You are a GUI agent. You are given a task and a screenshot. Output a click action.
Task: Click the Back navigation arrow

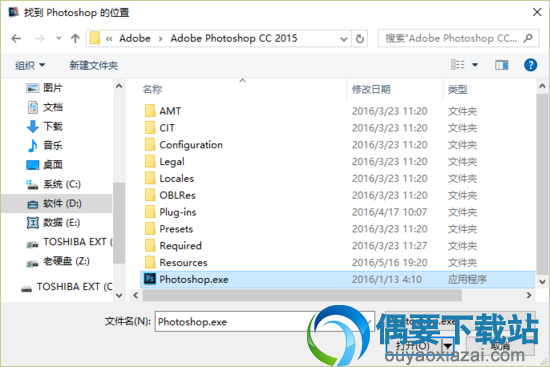click(x=16, y=38)
